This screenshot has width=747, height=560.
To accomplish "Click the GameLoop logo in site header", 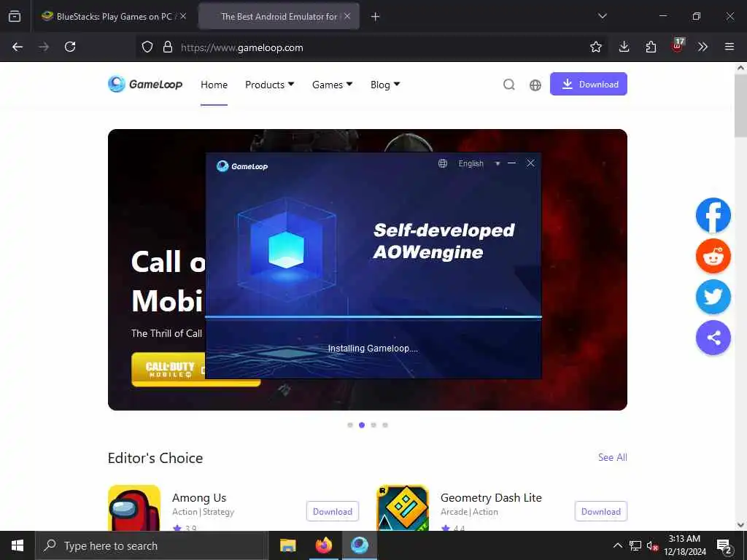I will pos(145,85).
